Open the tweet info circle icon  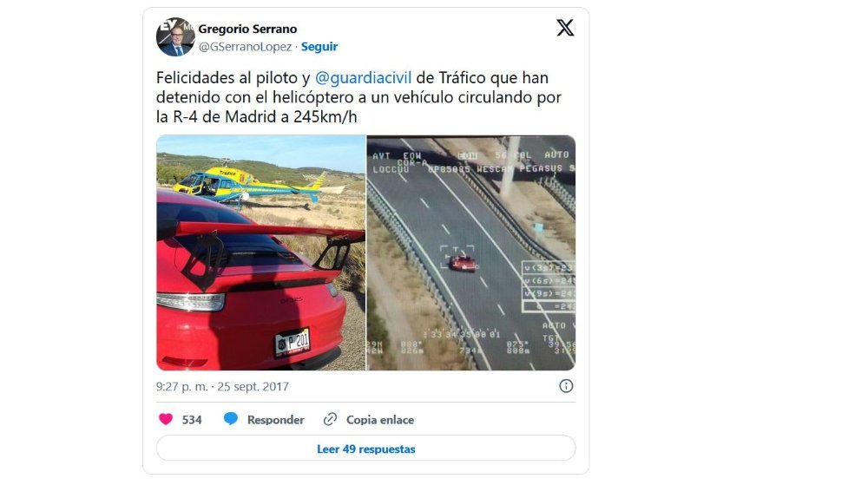(x=566, y=386)
